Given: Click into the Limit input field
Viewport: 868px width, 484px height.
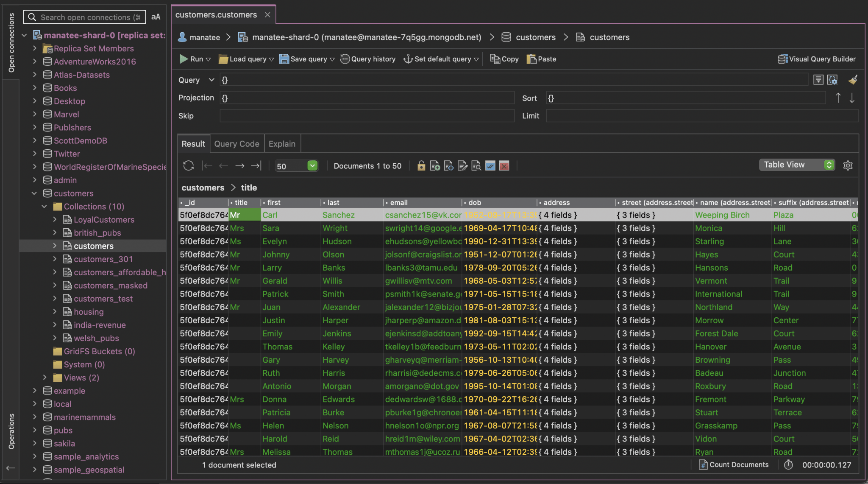Looking at the screenshot, I should tap(702, 116).
